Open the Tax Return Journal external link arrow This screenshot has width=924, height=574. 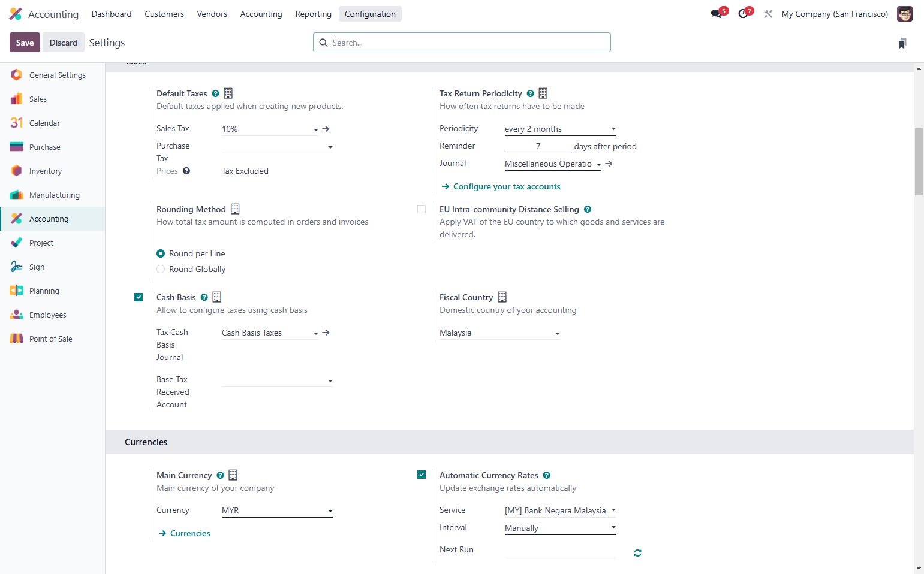(609, 164)
